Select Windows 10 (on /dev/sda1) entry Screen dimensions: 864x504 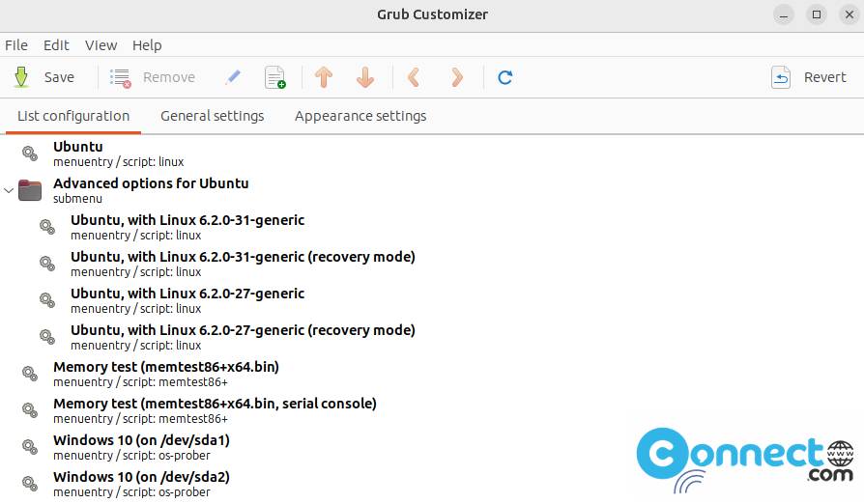point(432,447)
